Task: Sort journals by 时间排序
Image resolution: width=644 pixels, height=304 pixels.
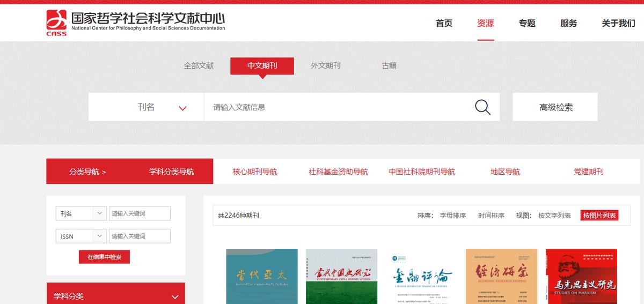Action: click(x=491, y=216)
